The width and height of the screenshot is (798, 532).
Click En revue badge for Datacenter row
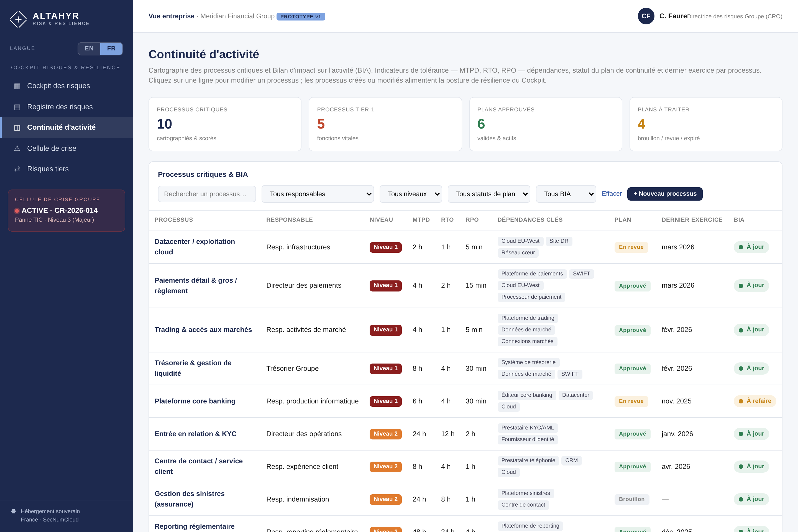631,247
